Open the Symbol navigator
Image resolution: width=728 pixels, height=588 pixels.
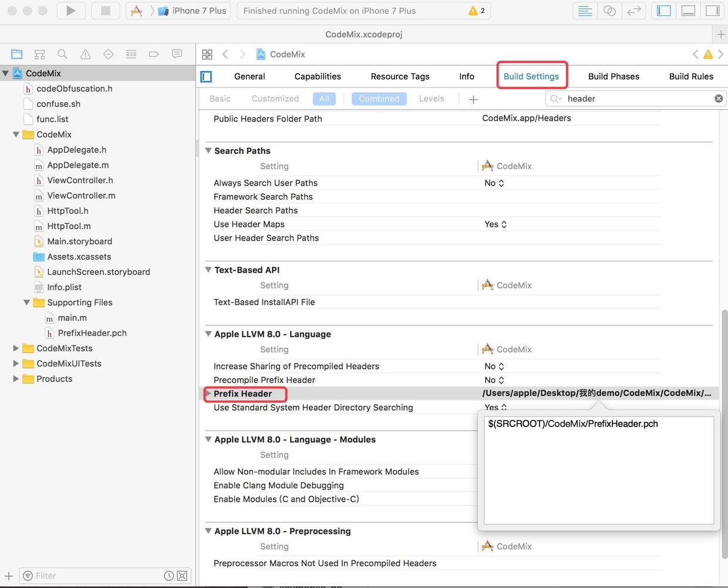click(x=39, y=54)
